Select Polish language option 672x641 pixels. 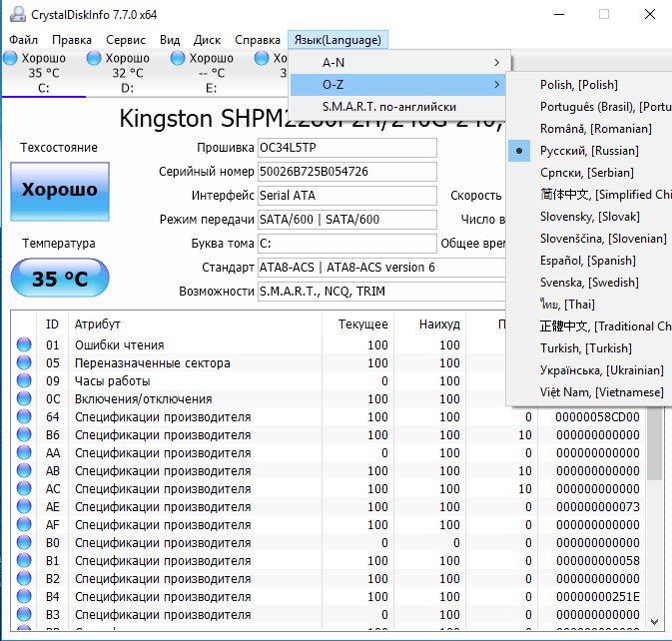coord(590,85)
